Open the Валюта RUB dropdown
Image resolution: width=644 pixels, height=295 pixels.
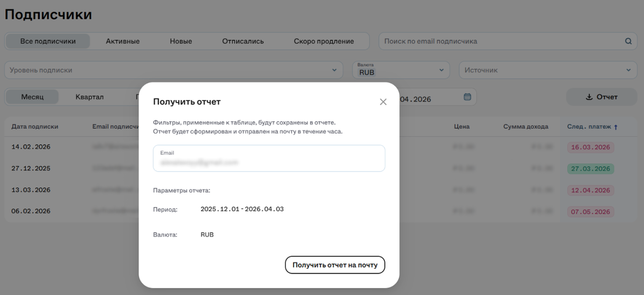tap(401, 70)
